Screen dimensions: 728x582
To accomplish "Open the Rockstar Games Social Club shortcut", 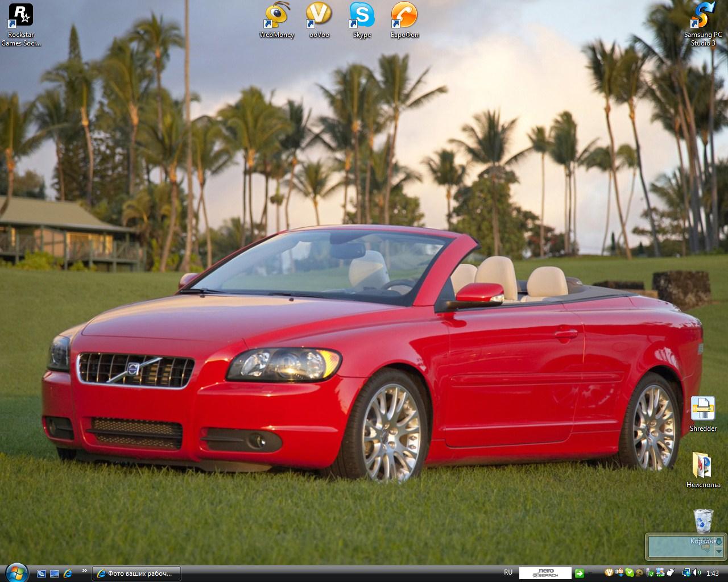I will click(20, 25).
